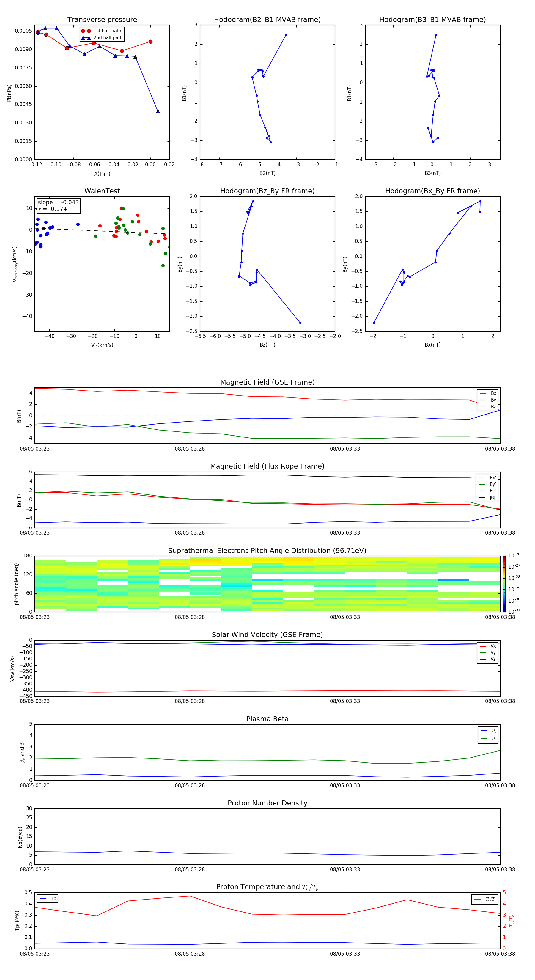Click the "Magnetic Field (Flux Rope Frame)" title
Screen dimensions: 535x980
point(267,466)
